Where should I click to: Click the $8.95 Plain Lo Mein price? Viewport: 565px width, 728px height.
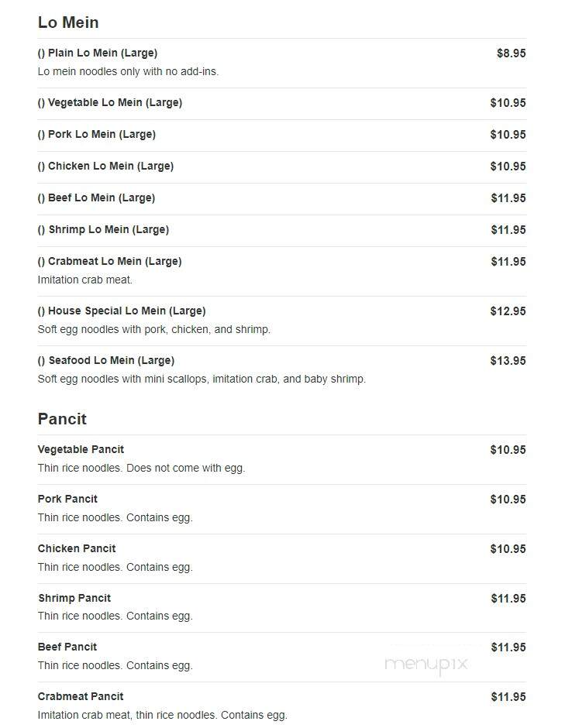pos(511,53)
